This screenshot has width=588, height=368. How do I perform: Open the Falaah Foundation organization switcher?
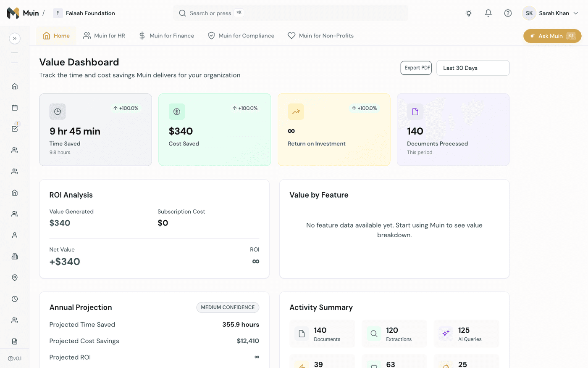[84, 13]
